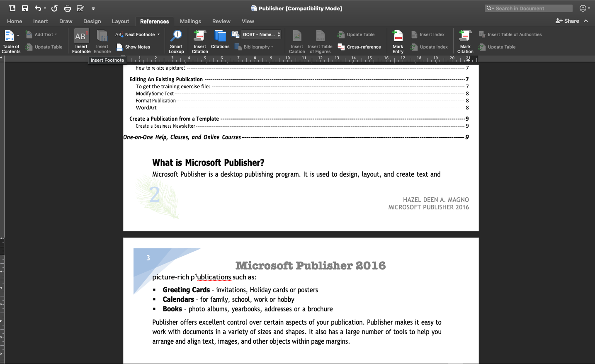Open the search magnifier options dropdown
This screenshot has width=595, height=364.
490,8
